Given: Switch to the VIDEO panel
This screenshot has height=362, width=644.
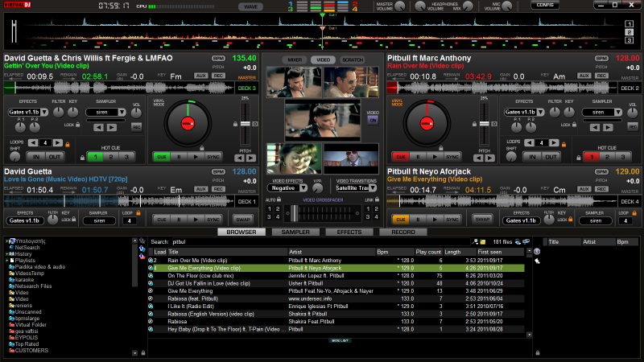Looking at the screenshot, I should point(323,60).
